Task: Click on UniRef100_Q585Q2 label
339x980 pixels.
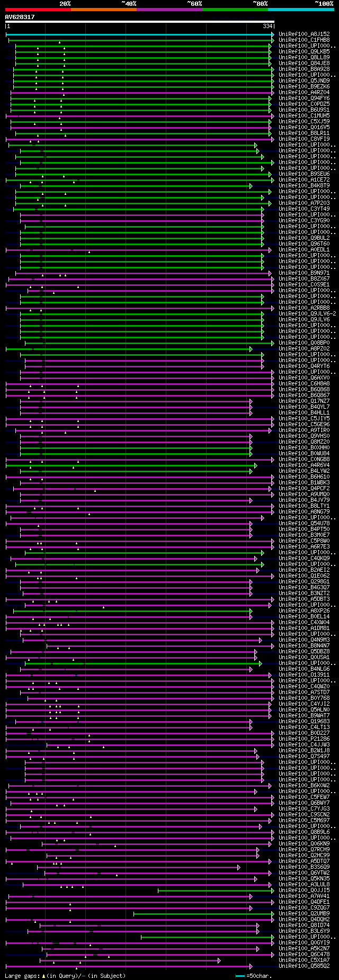Action: [x=304, y=966]
